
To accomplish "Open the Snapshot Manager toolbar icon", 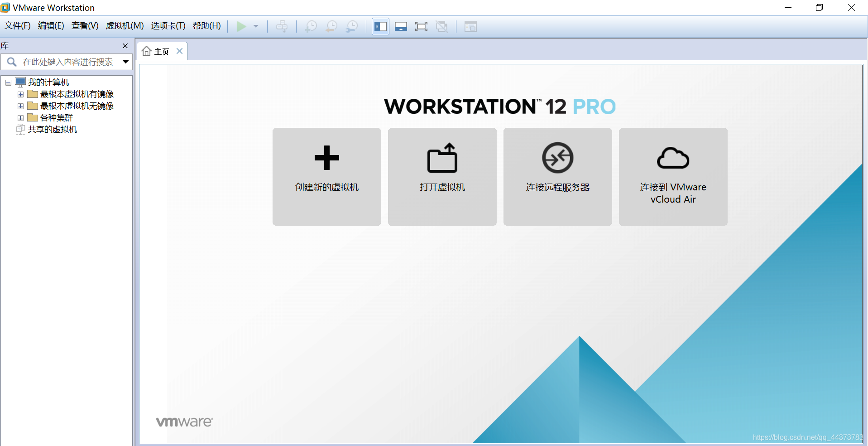I will (x=352, y=26).
